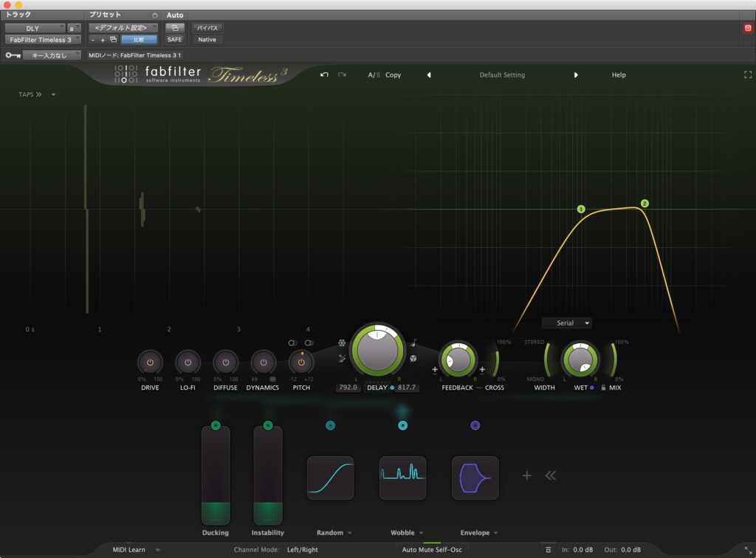The image size is (756, 558).
Task: Click the fullscreen icon at top right
Action: click(x=746, y=75)
